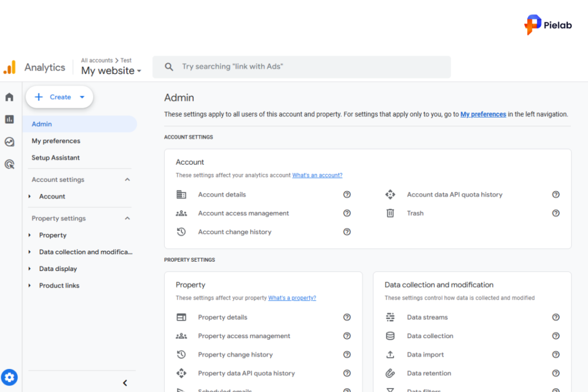The width and height of the screenshot is (588, 392).
Task: Click the Data streams icon
Action: [x=390, y=317]
